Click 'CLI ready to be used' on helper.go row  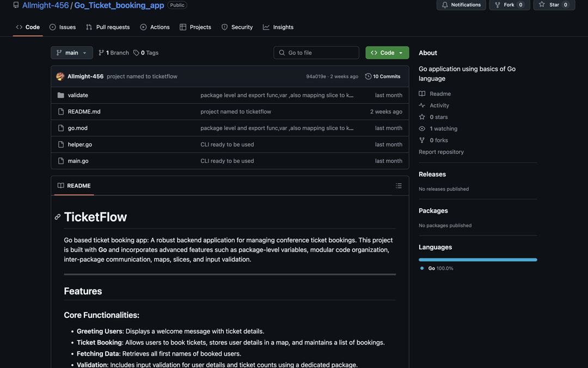[227, 144]
